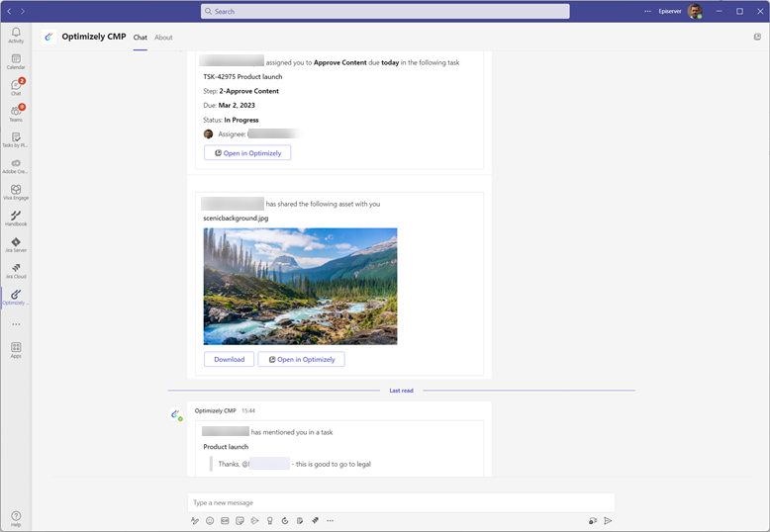Open the Apps store in sidebar

(x=16, y=348)
